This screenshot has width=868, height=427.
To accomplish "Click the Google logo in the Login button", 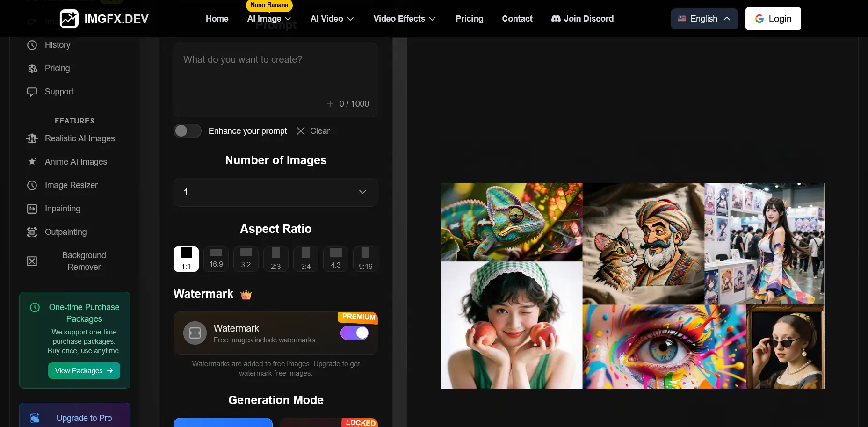I will [759, 19].
